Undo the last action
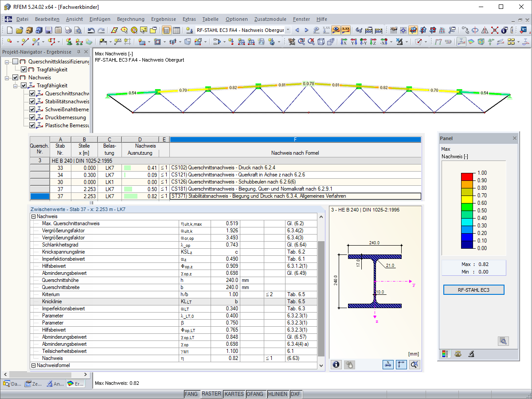This screenshot has height=399, width=532. point(91,30)
